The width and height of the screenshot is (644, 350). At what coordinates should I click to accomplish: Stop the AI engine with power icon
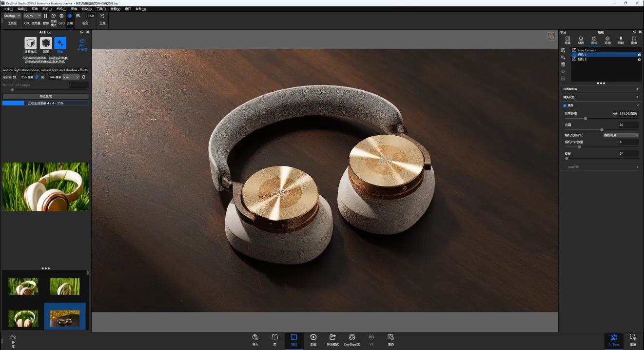(82, 42)
